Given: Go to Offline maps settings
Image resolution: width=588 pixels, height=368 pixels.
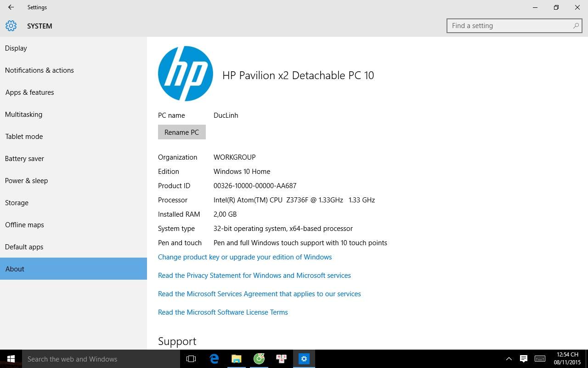Looking at the screenshot, I should coord(73,225).
